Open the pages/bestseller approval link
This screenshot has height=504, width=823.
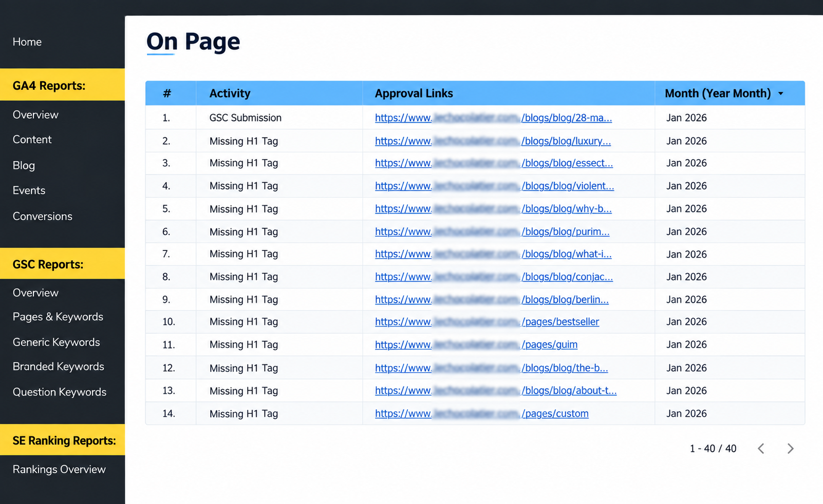487,322
